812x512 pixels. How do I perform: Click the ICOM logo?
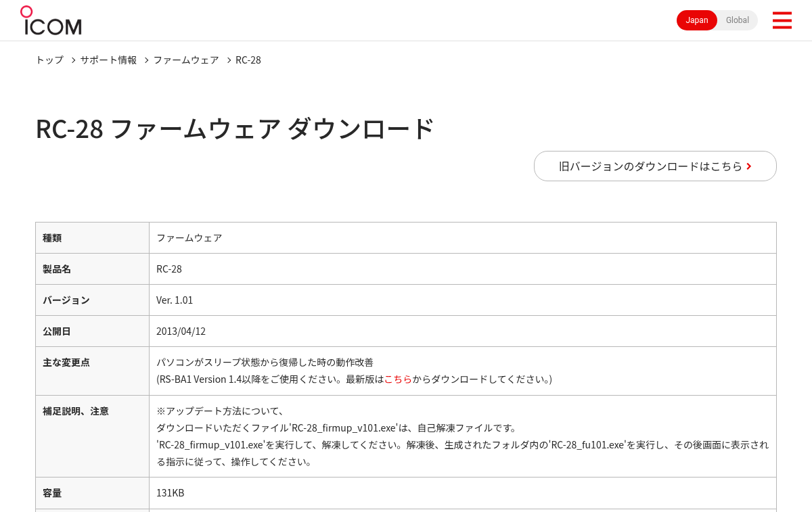click(x=51, y=20)
